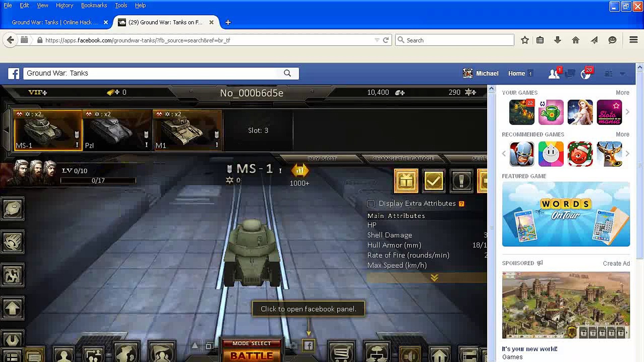Click the Facebook logo icon
This screenshot has height=362, width=644.
(x=14, y=73)
